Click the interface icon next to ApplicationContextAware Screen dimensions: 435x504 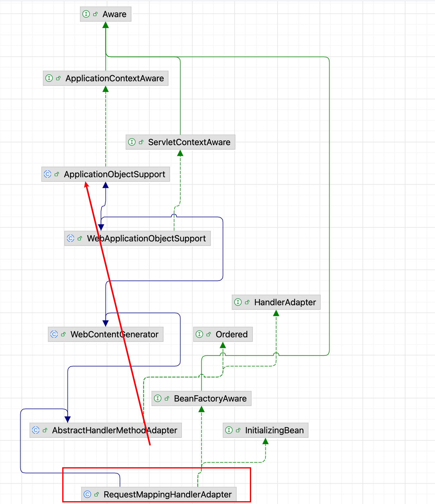[49, 78]
